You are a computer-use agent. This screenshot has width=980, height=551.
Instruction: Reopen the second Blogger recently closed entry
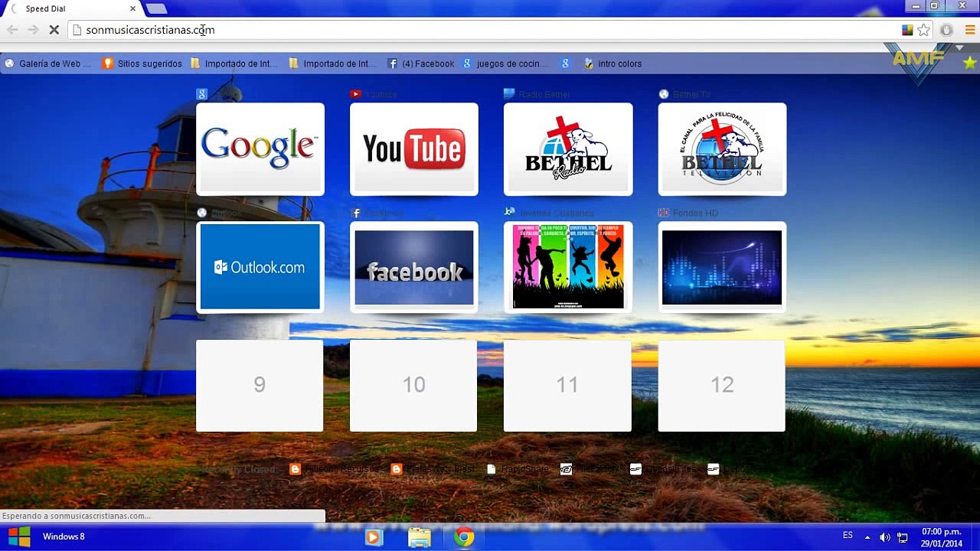433,469
